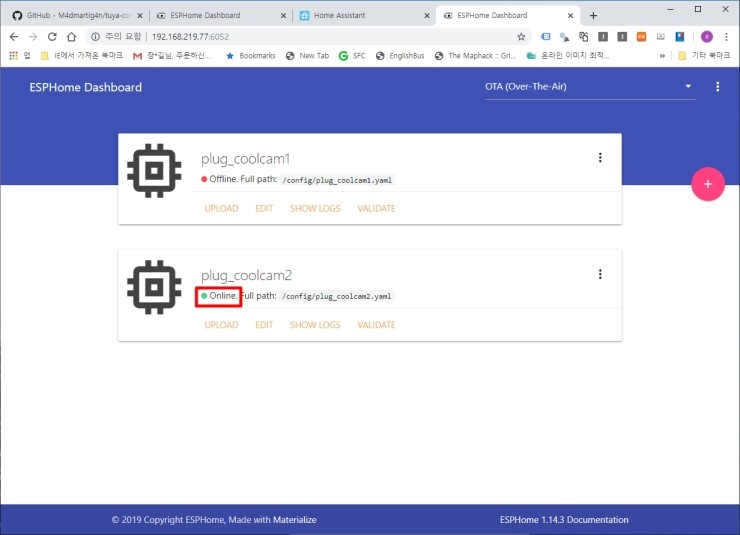Open the New Tab bookmark

point(307,56)
